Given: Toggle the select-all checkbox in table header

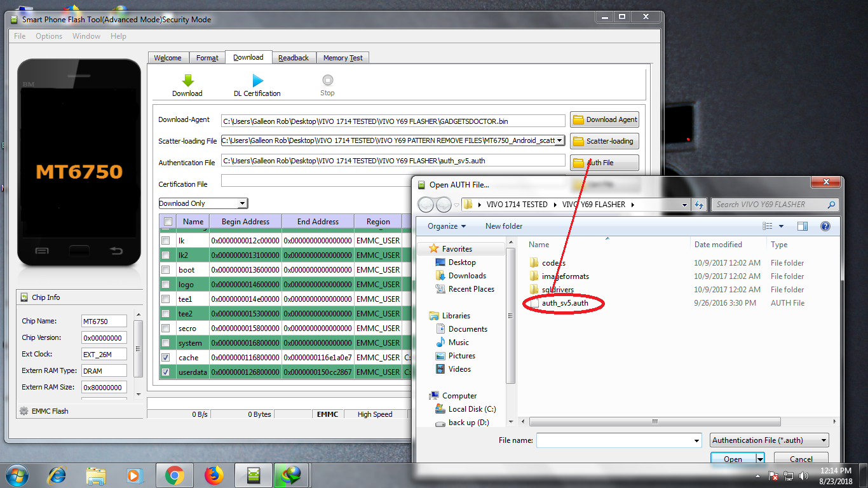Looking at the screenshot, I should click(x=168, y=222).
